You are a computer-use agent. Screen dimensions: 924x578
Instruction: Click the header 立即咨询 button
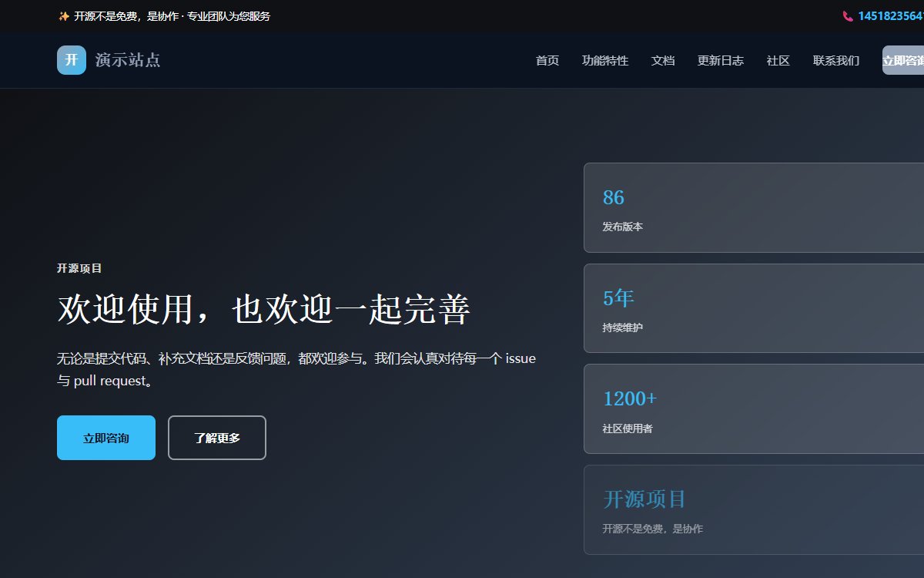[903, 60]
